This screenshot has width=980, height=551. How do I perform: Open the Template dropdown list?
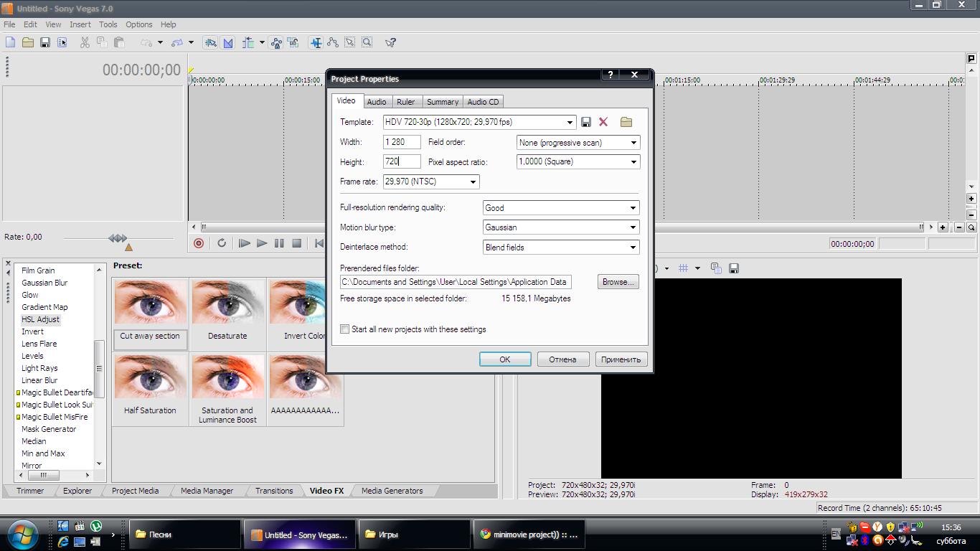(570, 122)
